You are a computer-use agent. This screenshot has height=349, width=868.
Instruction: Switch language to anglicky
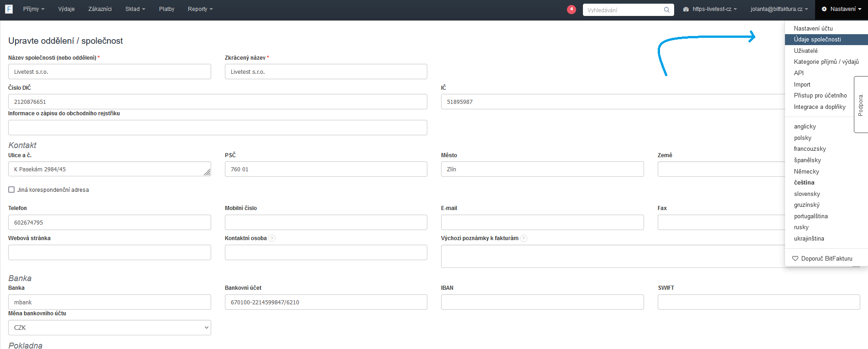tap(805, 127)
